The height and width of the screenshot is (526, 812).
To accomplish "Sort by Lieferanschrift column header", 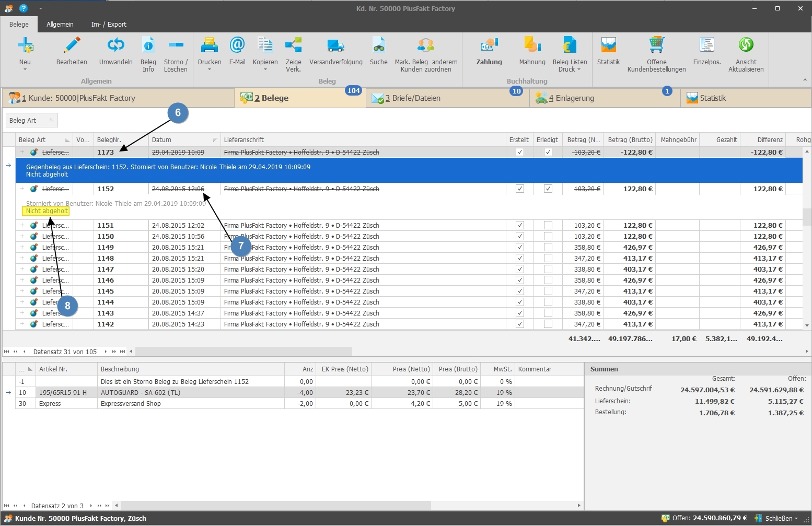I will point(363,140).
